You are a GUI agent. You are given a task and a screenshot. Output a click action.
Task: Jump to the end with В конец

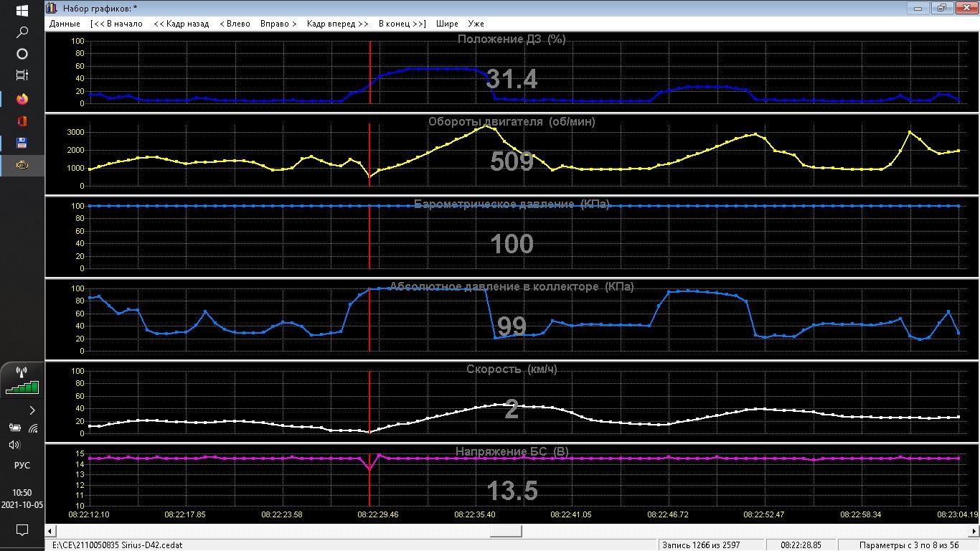[402, 24]
